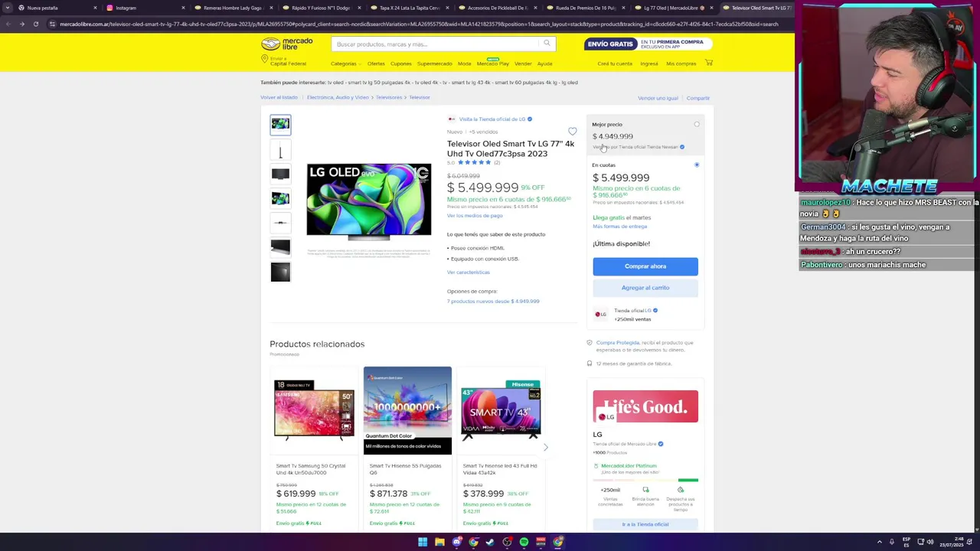
Task: Switch to Remeras Hombre Lady Gaga tab
Action: pyautogui.click(x=234, y=8)
